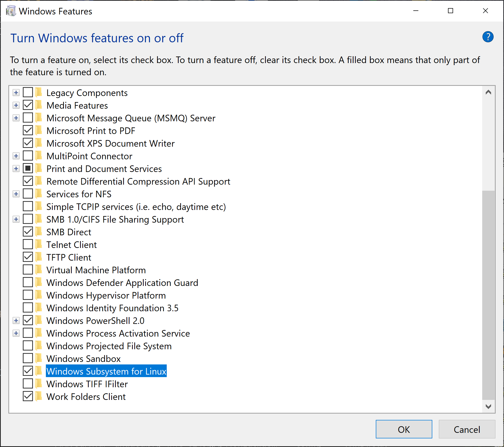
Task: Uncheck Microsoft XPS Document Writer
Action: [x=28, y=143]
